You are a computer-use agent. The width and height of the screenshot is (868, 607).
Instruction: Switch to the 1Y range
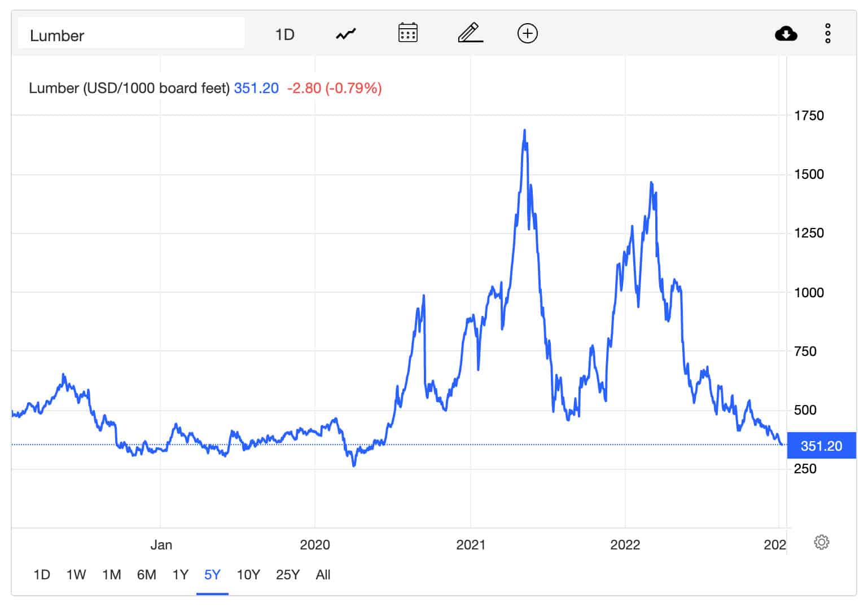pyautogui.click(x=180, y=575)
